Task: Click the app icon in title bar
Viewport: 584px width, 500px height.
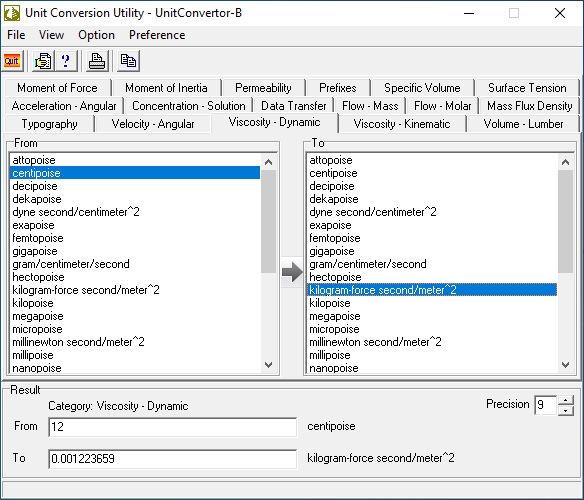Action: [12, 13]
